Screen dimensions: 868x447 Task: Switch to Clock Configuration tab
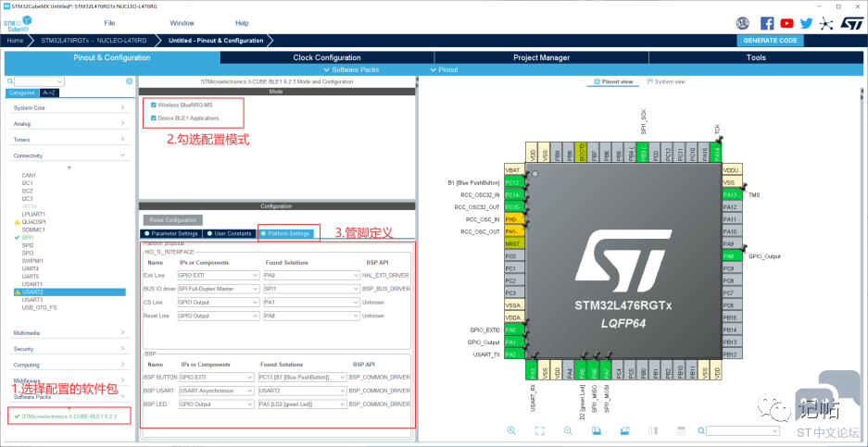click(327, 57)
